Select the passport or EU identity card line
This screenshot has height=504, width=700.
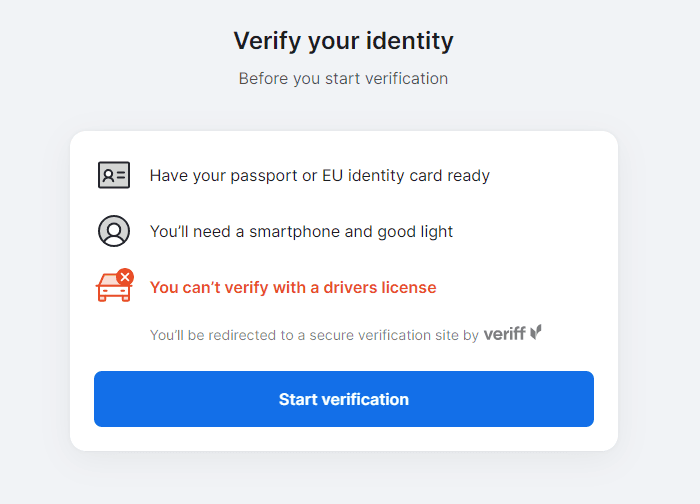pyautogui.click(x=319, y=176)
